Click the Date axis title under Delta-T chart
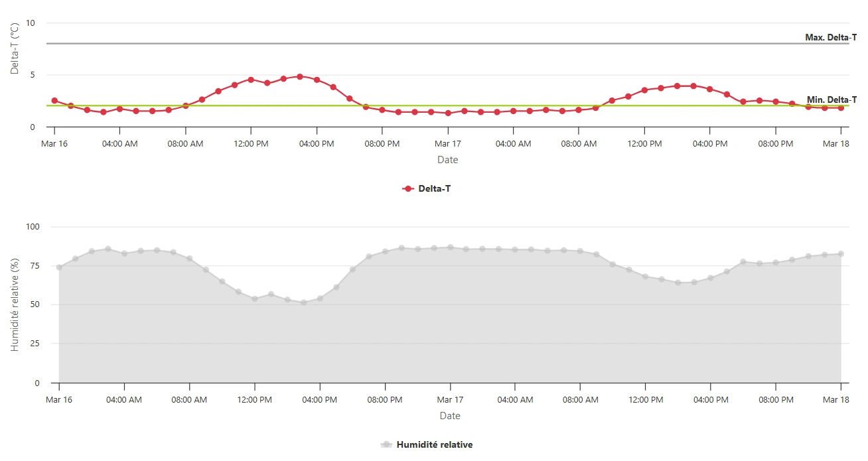The height and width of the screenshot is (461, 868). pos(447,160)
